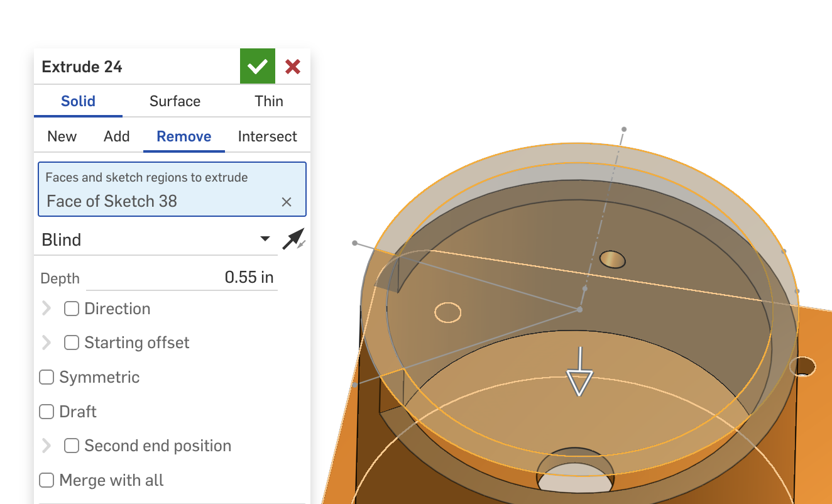This screenshot has height=504, width=832.
Task: Open the Blind end type dropdown
Action: coord(156,239)
